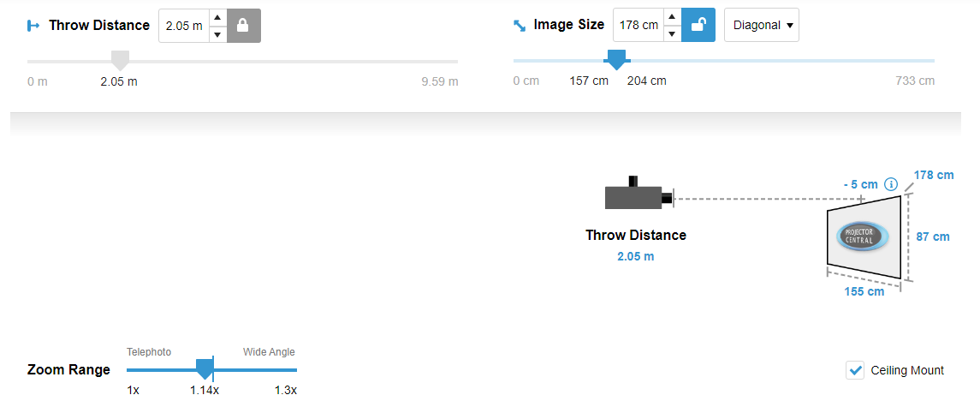This screenshot has height=407, width=980.
Task: Click the projector illustration icon
Action: 638,195
